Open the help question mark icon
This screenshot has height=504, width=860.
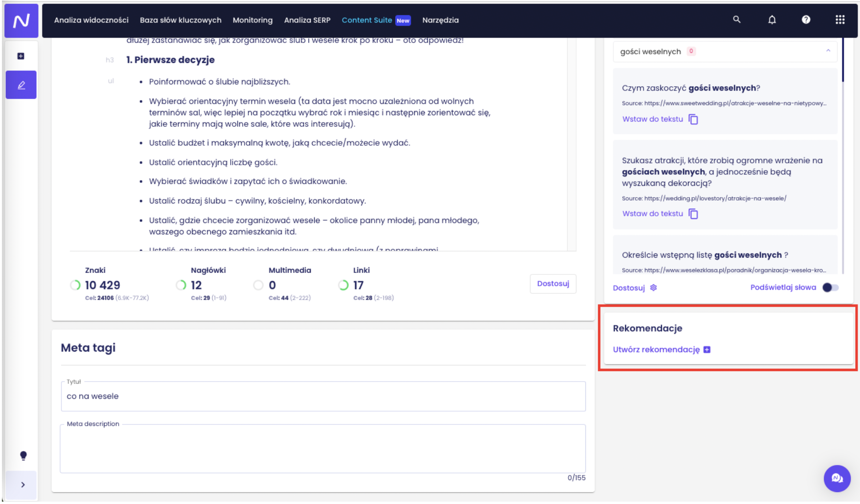pos(806,20)
